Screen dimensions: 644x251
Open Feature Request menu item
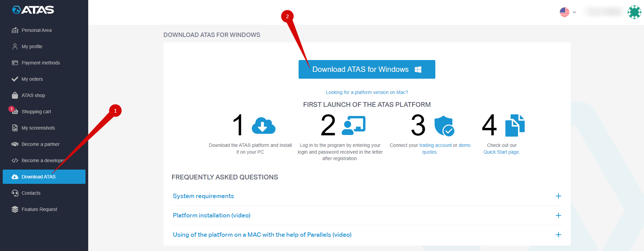click(x=44, y=209)
